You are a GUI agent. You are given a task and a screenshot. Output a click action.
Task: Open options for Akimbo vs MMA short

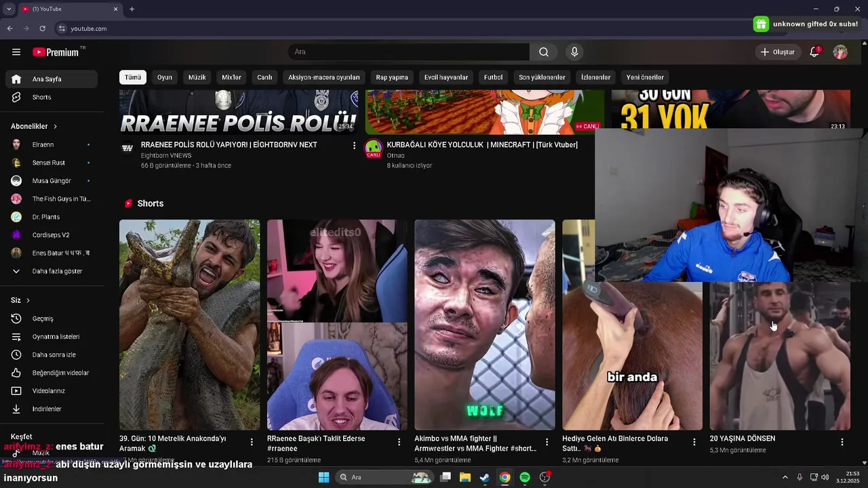(x=547, y=442)
